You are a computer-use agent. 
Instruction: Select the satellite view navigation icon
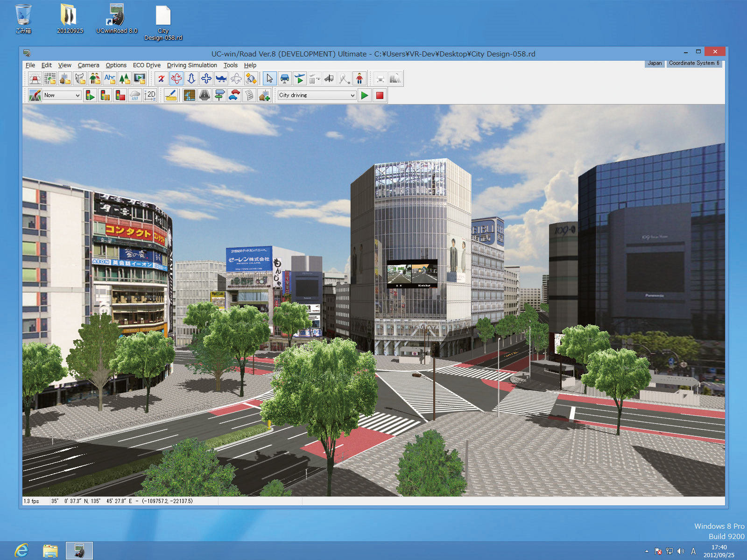pyautogui.click(x=251, y=78)
